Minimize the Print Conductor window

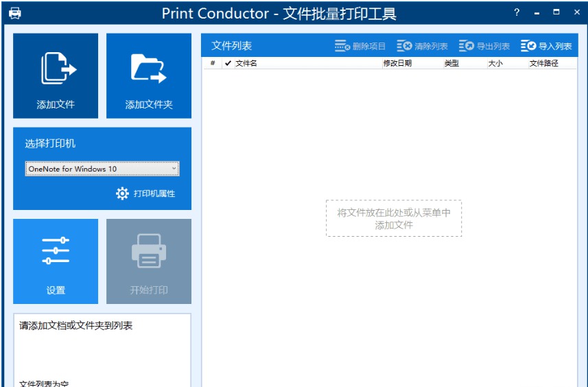click(x=537, y=12)
